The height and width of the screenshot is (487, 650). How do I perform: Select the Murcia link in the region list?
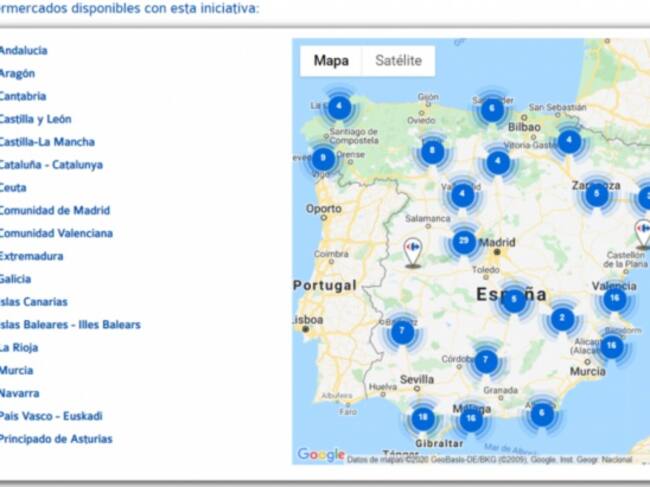tap(16, 370)
